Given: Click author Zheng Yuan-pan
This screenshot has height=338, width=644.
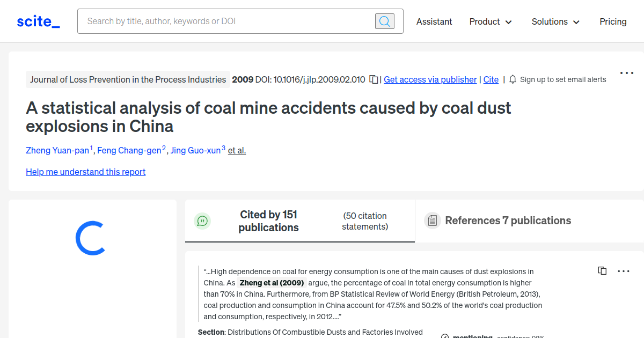Looking at the screenshot, I should coord(57,150).
